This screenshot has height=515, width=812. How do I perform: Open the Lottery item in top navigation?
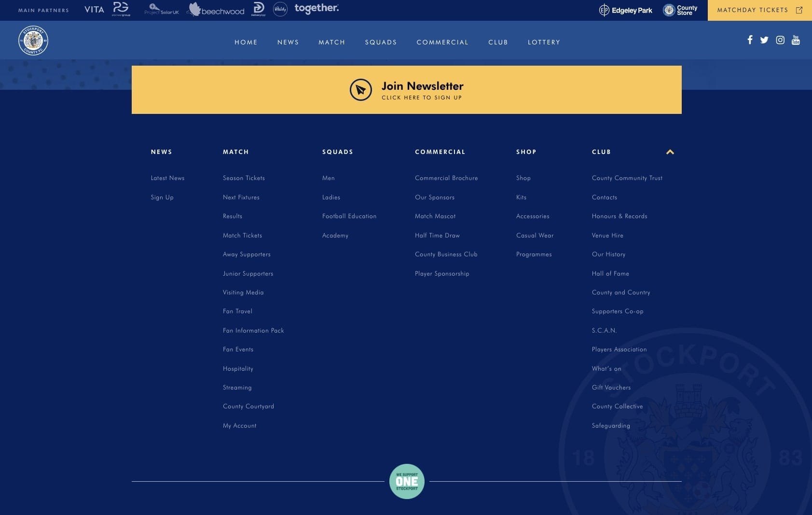[x=544, y=42]
